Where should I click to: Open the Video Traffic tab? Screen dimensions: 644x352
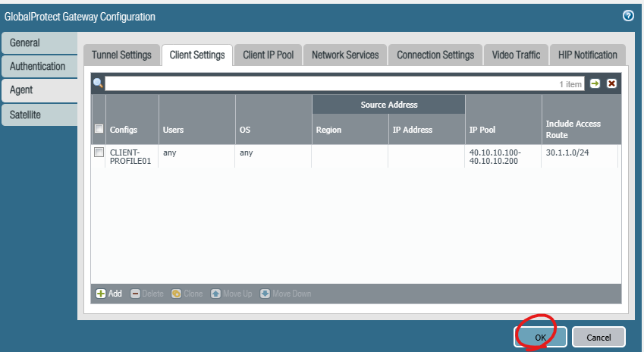[516, 55]
